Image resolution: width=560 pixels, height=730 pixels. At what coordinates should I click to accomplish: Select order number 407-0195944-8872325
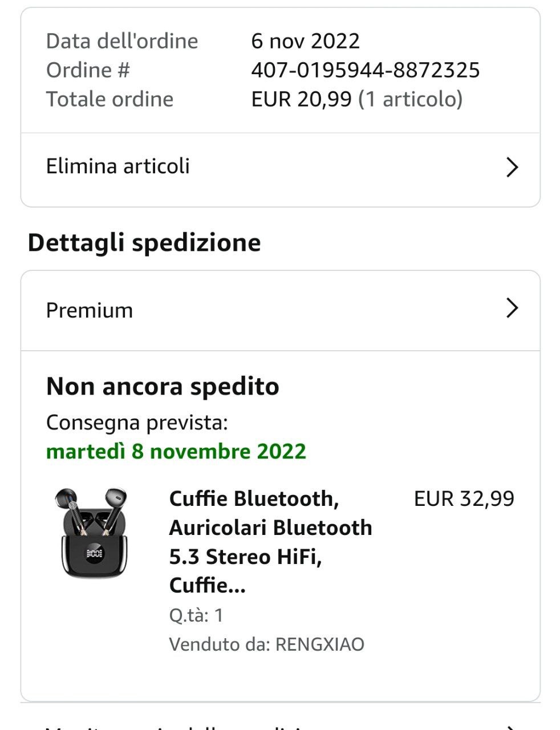(x=365, y=70)
